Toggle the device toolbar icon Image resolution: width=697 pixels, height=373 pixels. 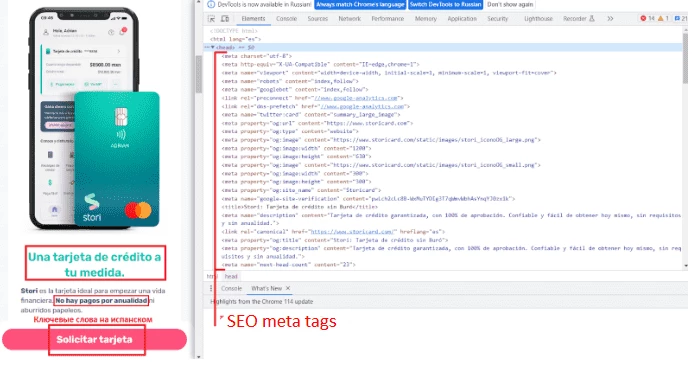(225, 19)
